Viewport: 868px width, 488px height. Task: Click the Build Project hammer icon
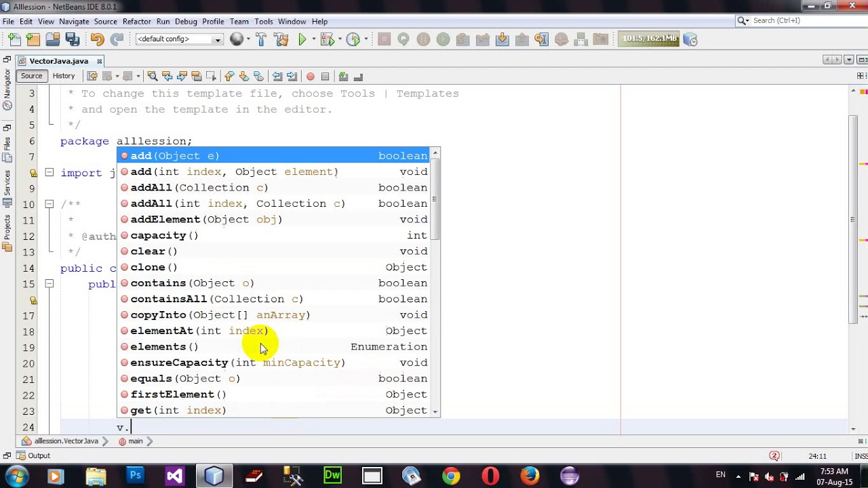click(261, 39)
